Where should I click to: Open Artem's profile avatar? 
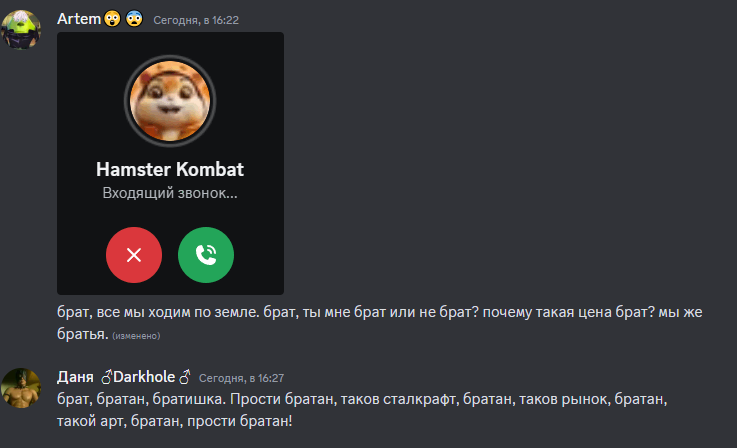point(21,29)
